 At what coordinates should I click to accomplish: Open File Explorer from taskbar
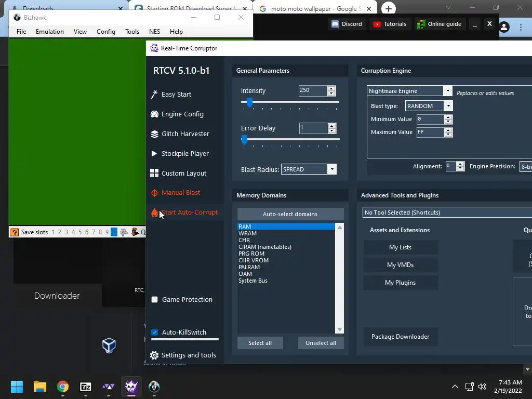click(x=39, y=387)
